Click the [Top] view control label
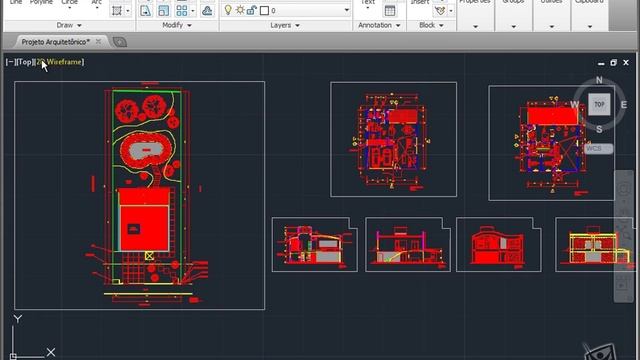Image resolution: width=640 pixels, height=360 pixels. (24, 62)
